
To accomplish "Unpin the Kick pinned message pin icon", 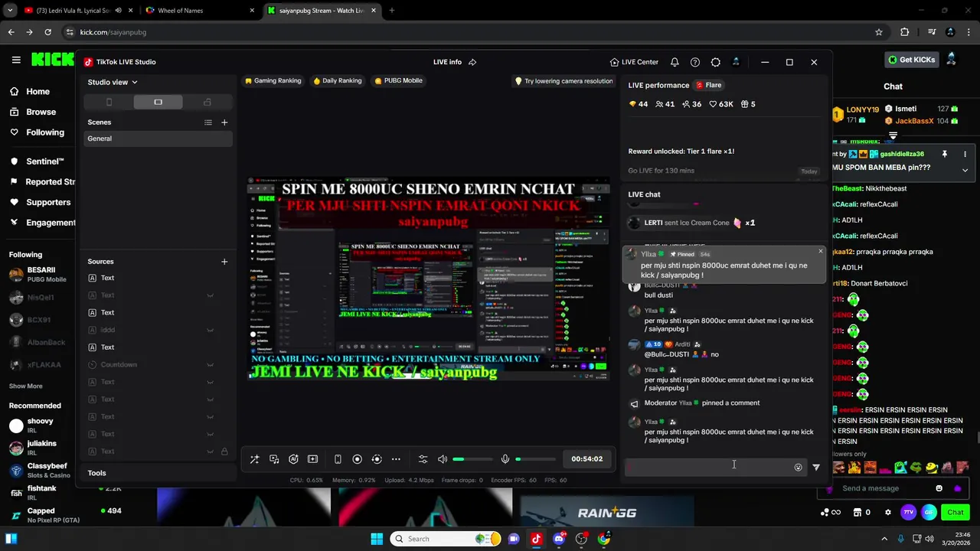I will [945, 154].
